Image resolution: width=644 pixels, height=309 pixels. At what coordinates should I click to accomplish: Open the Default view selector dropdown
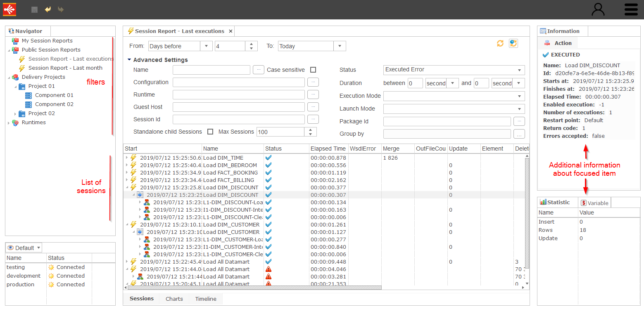pyautogui.click(x=25, y=248)
